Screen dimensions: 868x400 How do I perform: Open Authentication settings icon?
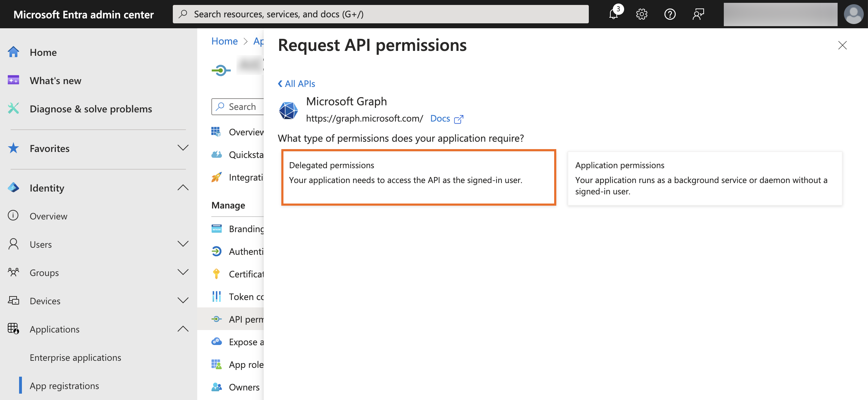point(216,251)
